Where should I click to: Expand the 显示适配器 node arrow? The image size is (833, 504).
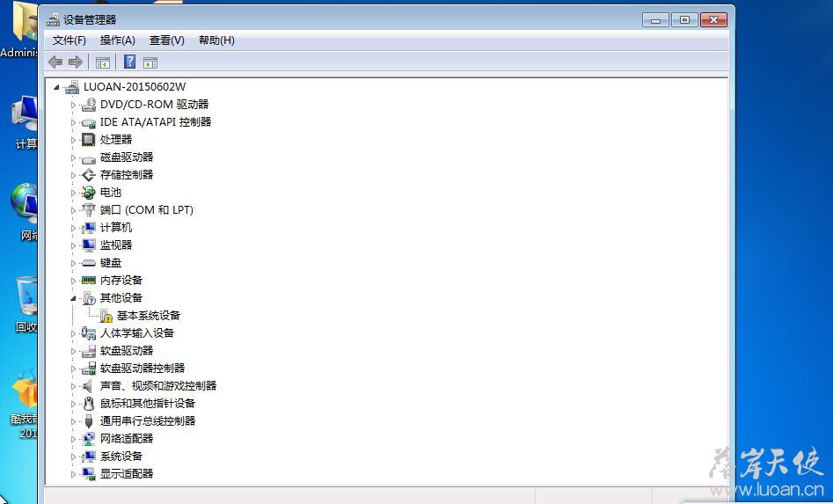click(x=73, y=474)
